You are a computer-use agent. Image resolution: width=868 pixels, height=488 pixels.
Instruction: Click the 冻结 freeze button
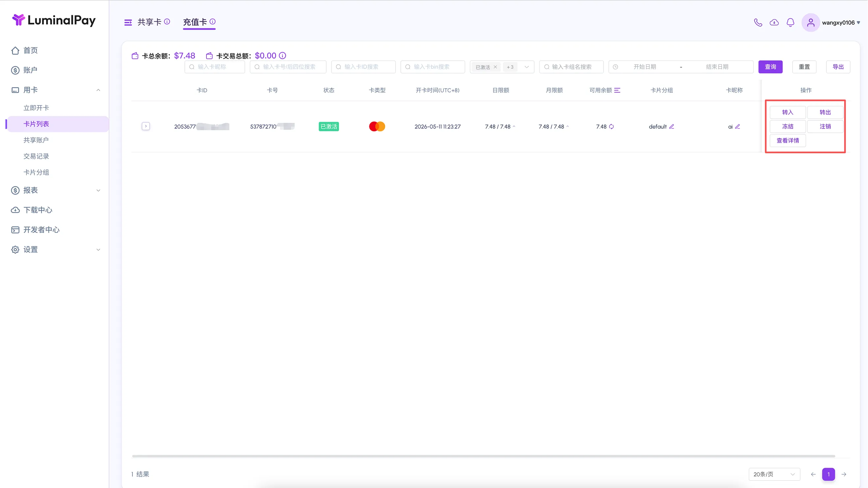point(788,127)
